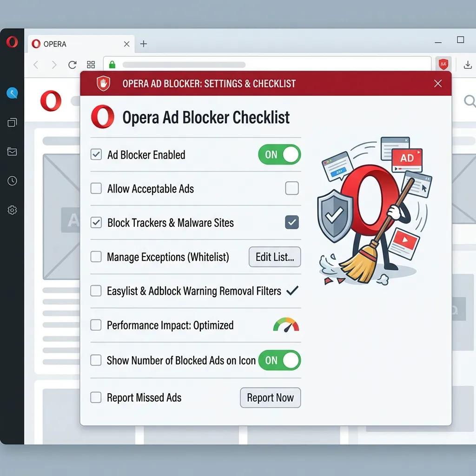Open the tabs/workspaces icon in the sidebar

[12, 122]
